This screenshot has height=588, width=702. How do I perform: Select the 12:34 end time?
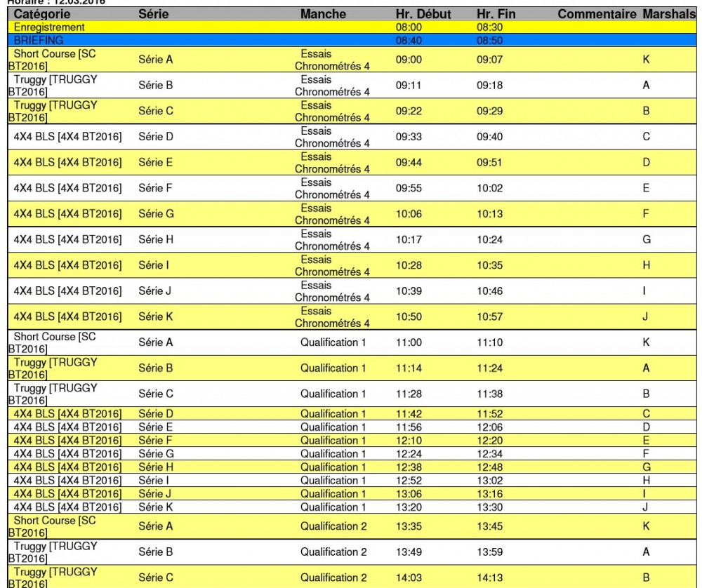[x=490, y=454]
